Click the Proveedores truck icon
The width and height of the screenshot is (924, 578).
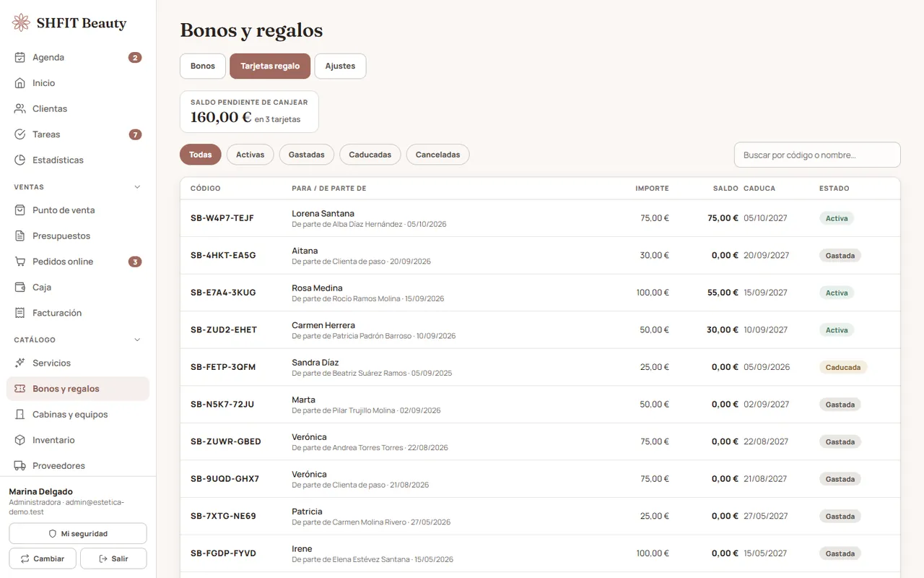click(x=20, y=466)
